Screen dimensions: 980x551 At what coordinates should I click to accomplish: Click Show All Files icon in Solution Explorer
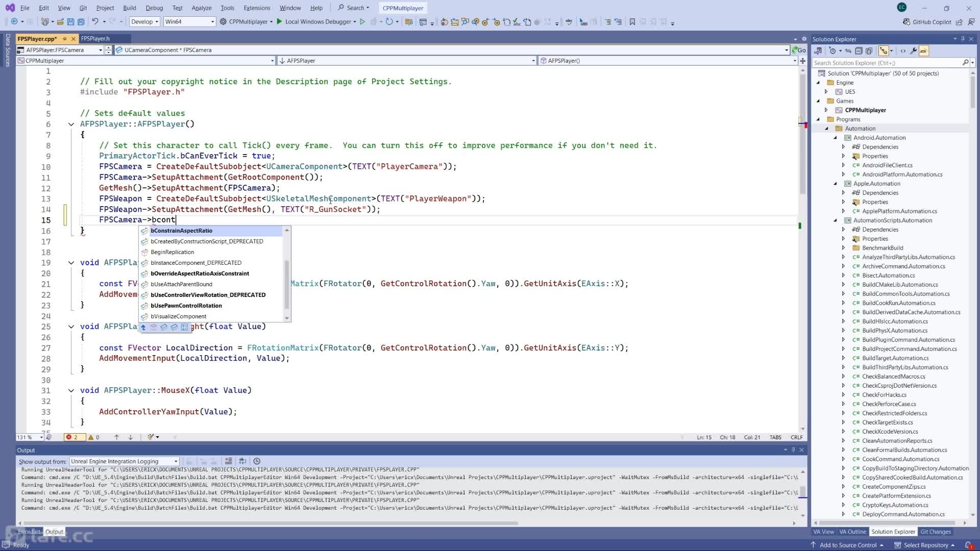pyautogui.click(x=869, y=51)
